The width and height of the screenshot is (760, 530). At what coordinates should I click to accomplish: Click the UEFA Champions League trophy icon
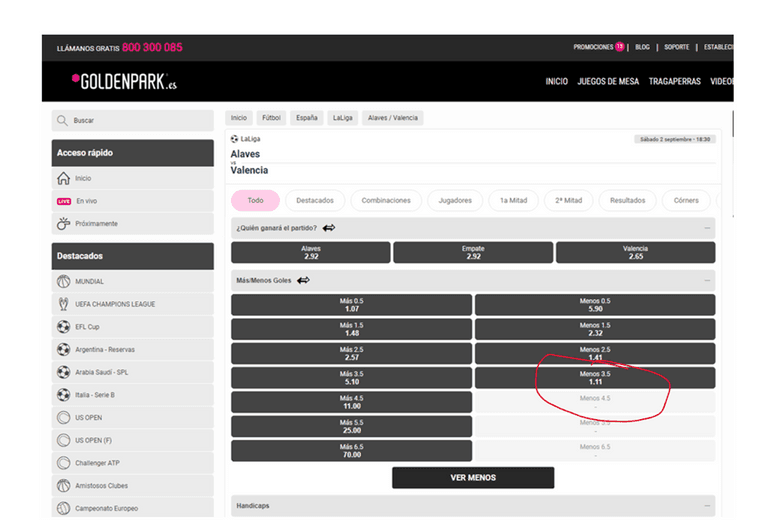click(x=63, y=304)
